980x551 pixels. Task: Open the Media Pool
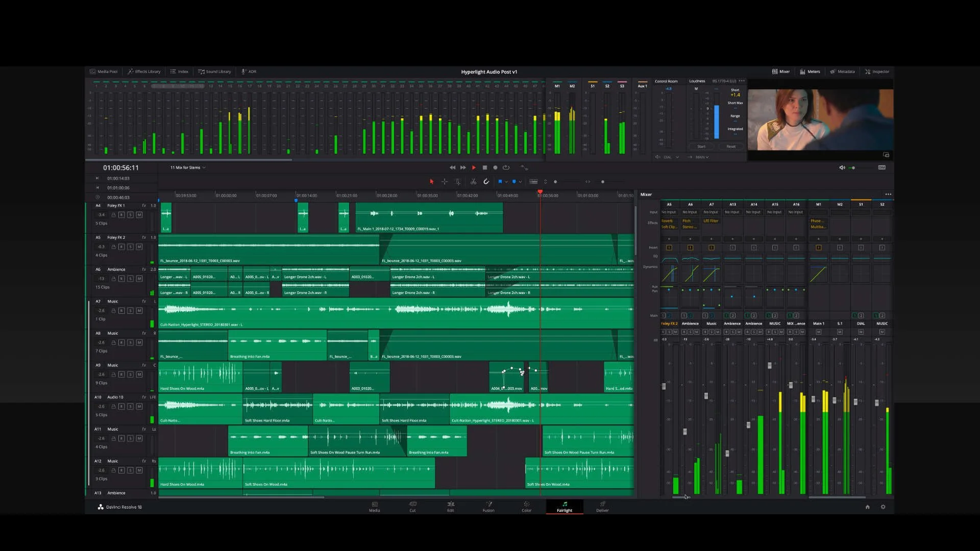pyautogui.click(x=104, y=71)
